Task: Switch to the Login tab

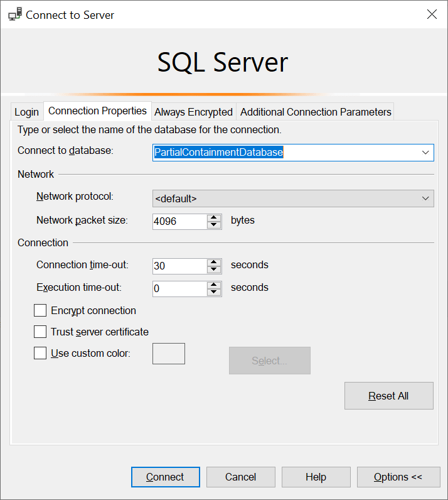Action: coord(27,112)
